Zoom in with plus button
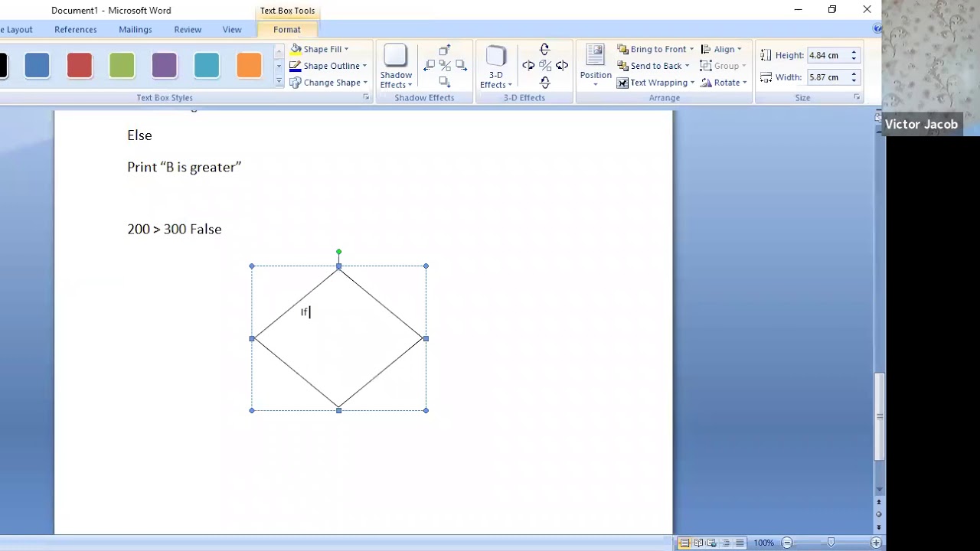This screenshot has height=551, width=980. pos(876,543)
